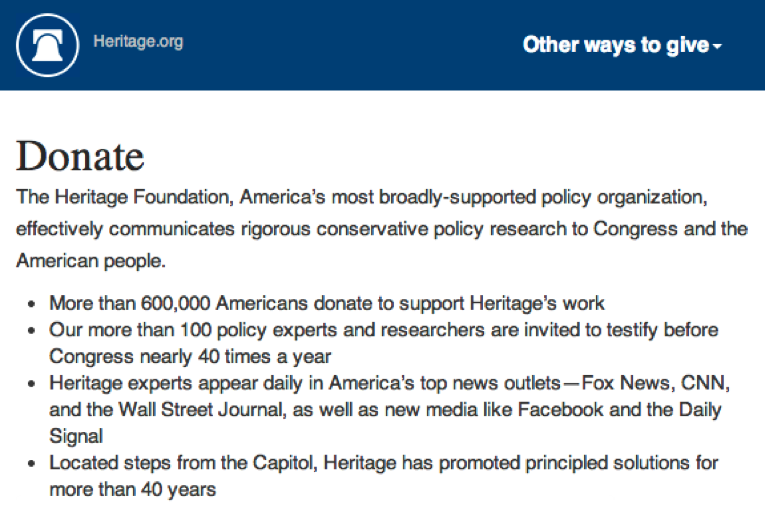Click the bullet dot before More than 600,000

[x=32, y=304]
